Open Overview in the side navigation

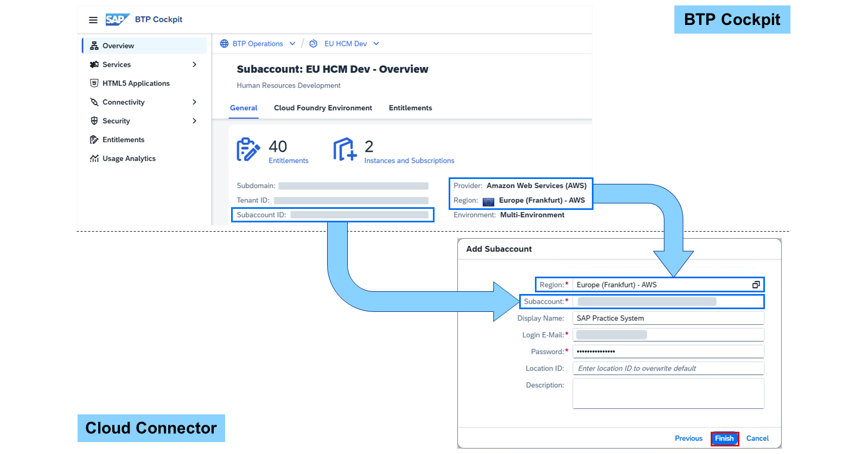145,46
